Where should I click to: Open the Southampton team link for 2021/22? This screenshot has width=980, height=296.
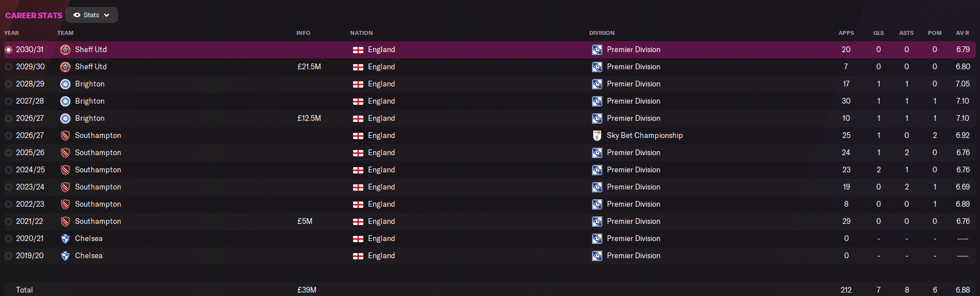[x=98, y=222]
